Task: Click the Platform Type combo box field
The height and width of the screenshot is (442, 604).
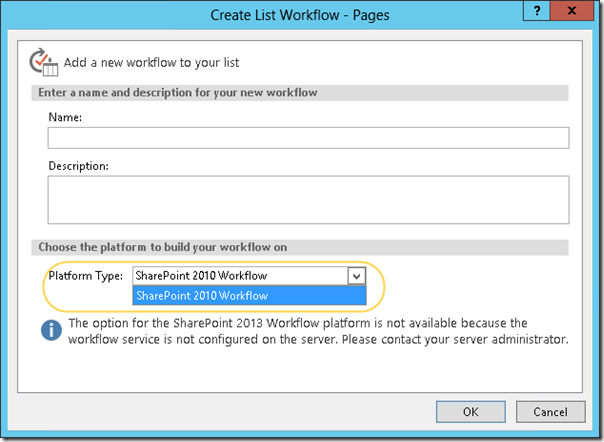Action: tap(249, 276)
